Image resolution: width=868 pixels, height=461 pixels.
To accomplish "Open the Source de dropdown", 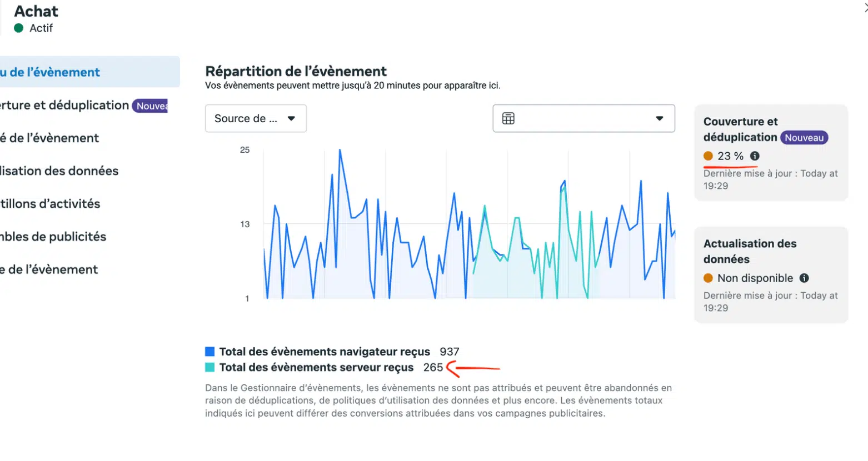I will [255, 118].
